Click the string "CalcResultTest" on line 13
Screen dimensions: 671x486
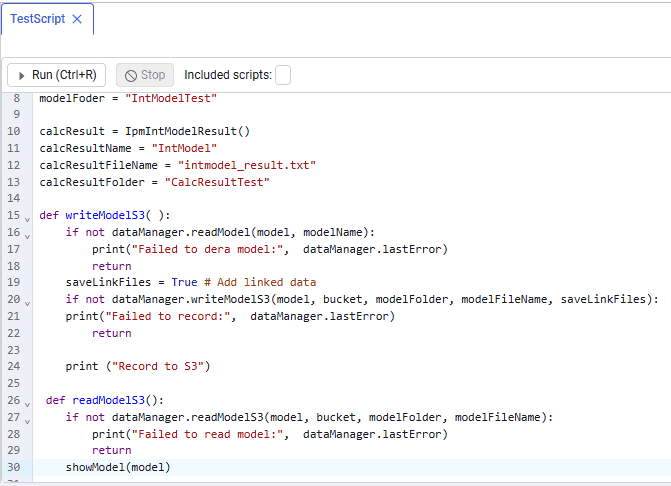[217, 182]
